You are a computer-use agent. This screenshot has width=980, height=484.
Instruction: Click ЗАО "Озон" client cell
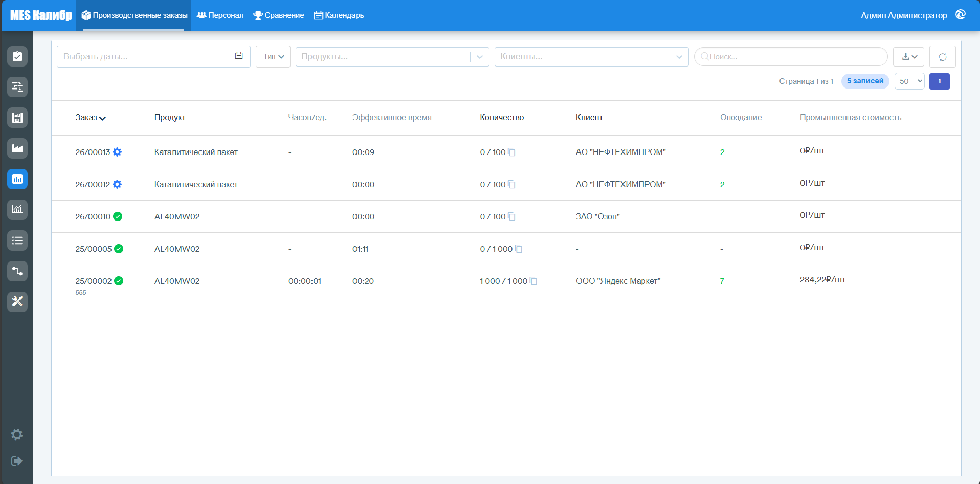coord(598,216)
